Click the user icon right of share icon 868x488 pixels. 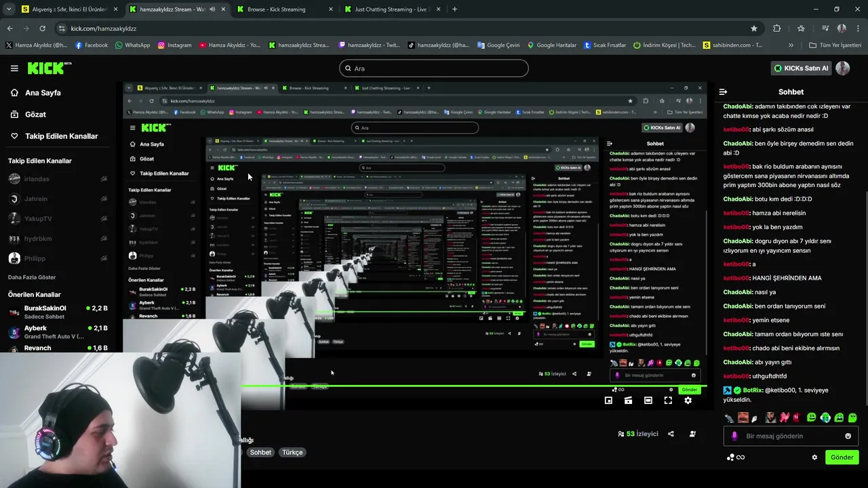692,434
